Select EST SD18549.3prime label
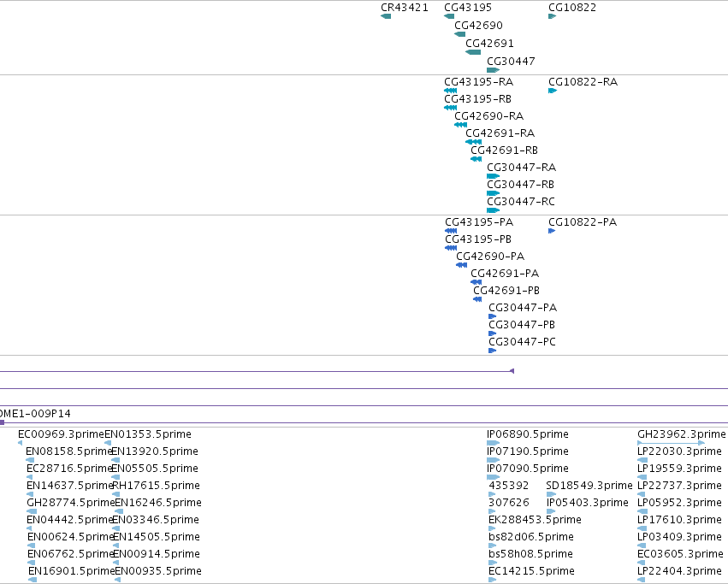Image resolution: width=728 pixels, height=584 pixels. tap(589, 486)
